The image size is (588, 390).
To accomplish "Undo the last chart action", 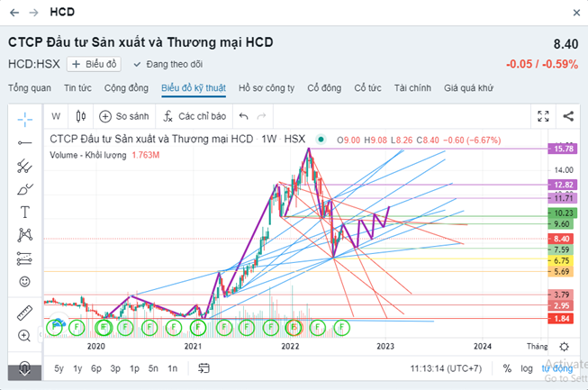I will (x=244, y=116).
